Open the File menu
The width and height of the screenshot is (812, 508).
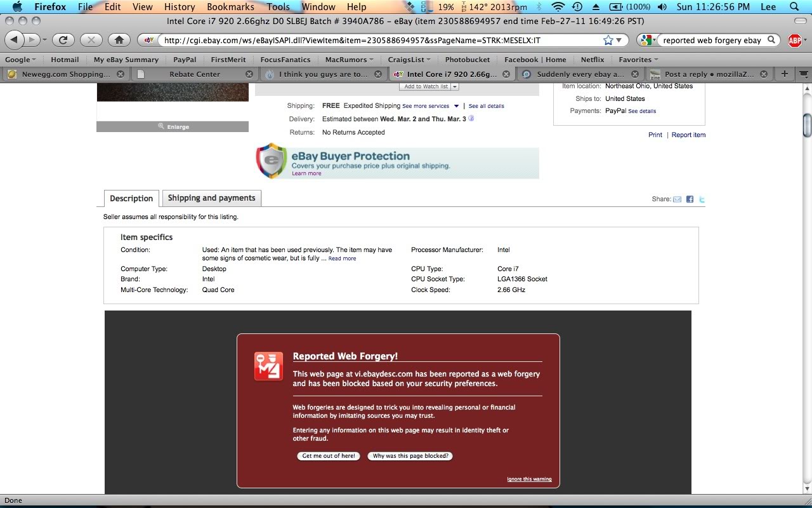85,7
